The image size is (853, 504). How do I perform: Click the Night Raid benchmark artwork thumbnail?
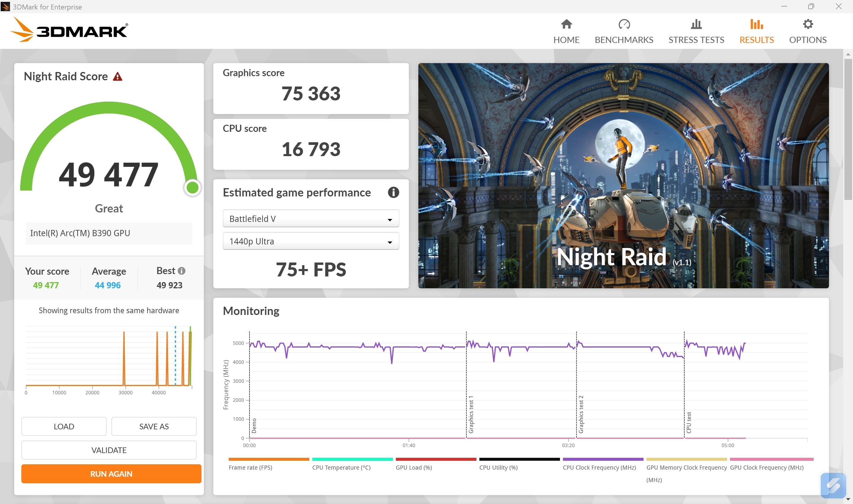point(623,175)
